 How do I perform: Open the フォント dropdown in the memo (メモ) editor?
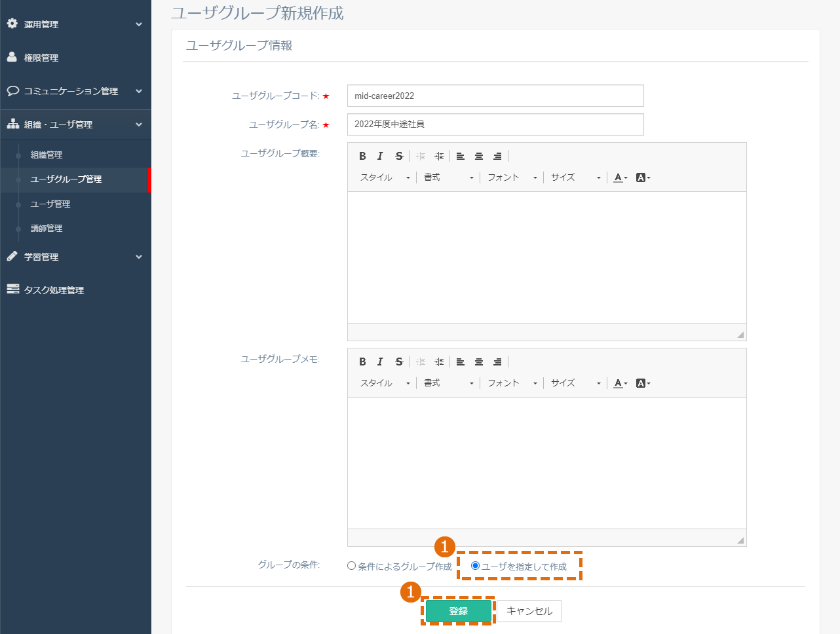coord(512,383)
